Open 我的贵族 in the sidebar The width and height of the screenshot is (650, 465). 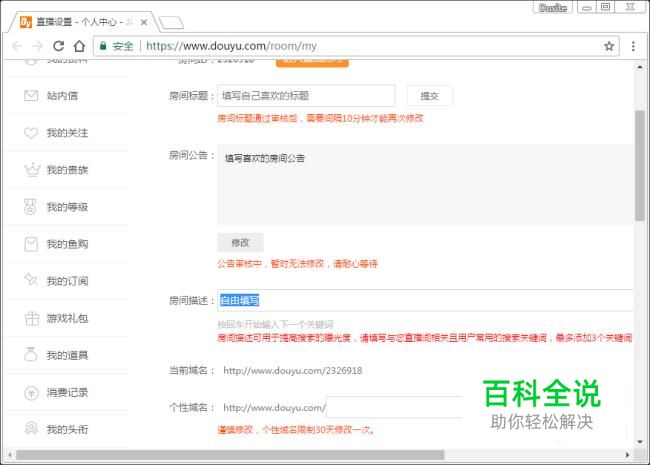click(x=66, y=170)
